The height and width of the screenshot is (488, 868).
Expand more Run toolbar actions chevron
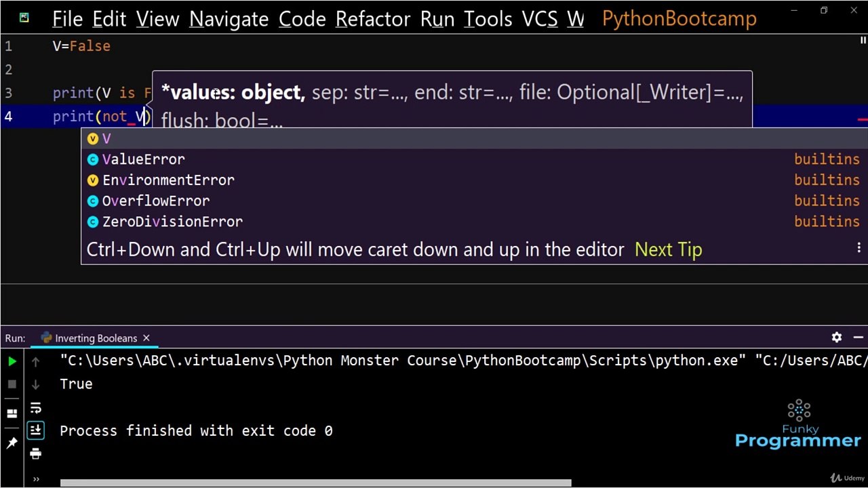pos(36,479)
